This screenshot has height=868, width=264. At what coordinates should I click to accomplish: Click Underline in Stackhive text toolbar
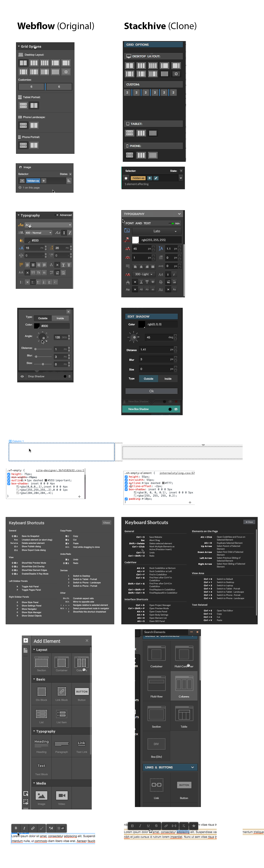click(x=148, y=825)
